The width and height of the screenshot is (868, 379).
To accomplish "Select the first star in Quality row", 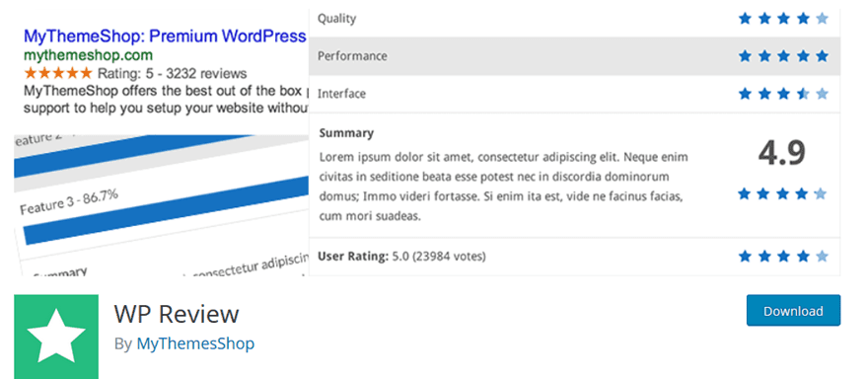I will coord(745,19).
